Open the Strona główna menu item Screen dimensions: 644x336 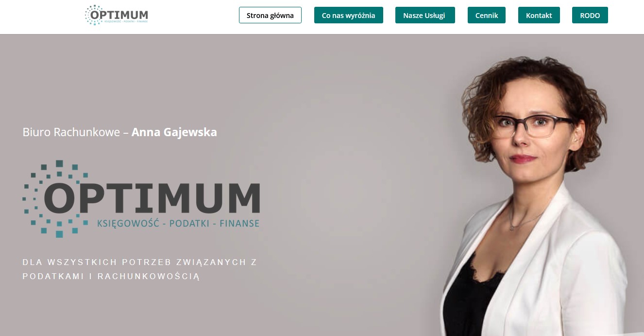point(270,15)
